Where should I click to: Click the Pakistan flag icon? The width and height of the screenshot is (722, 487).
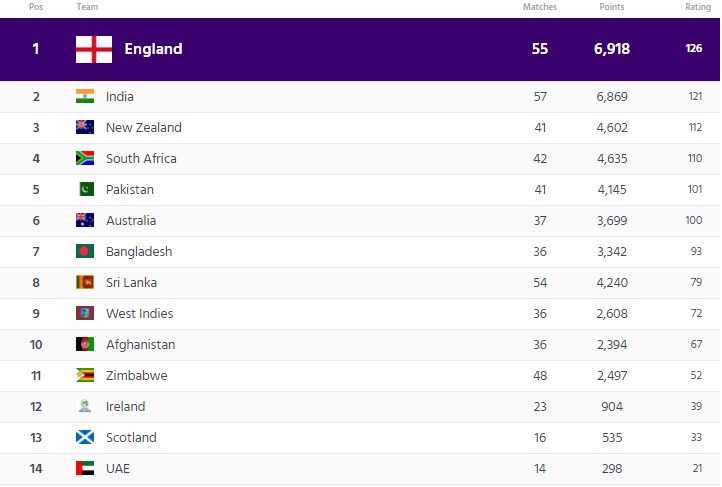[85, 190]
